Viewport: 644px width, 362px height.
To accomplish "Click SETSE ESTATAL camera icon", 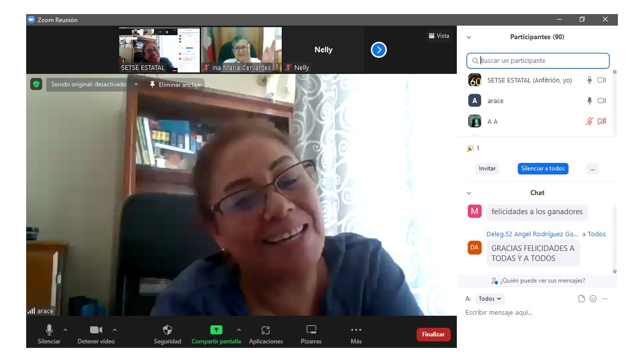I will [602, 80].
